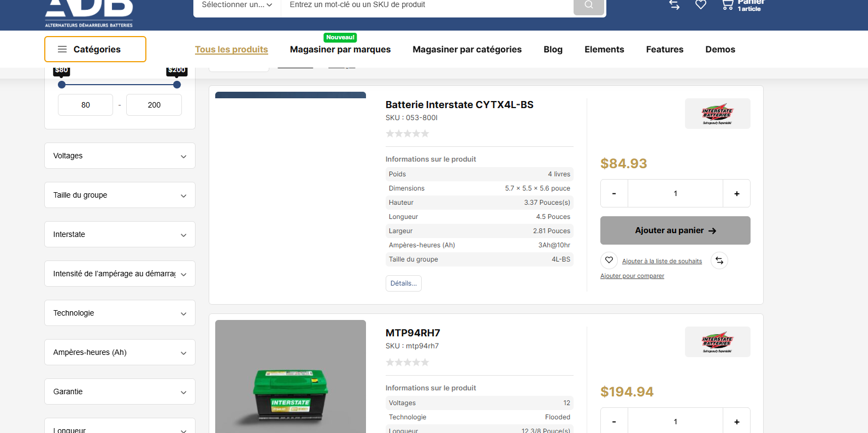The height and width of the screenshot is (433, 868).
Task: Click the $84.93 price
Action: pyautogui.click(x=623, y=163)
